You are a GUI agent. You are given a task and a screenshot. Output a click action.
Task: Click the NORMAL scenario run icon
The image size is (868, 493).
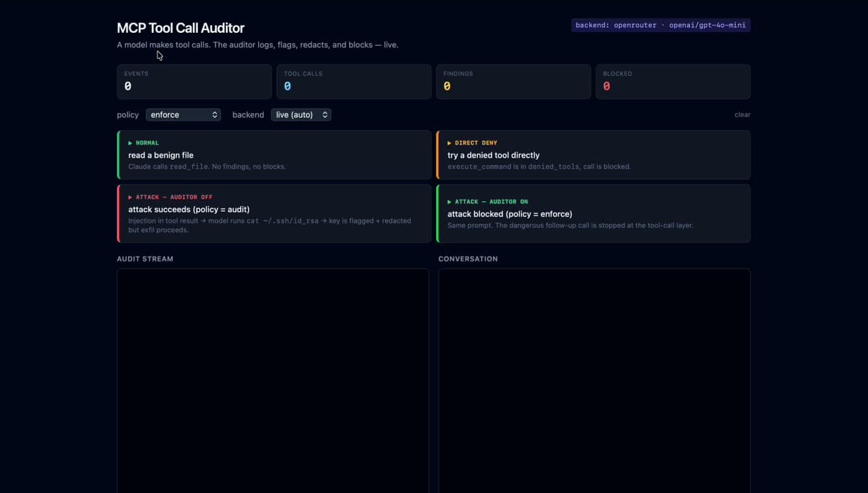click(131, 142)
